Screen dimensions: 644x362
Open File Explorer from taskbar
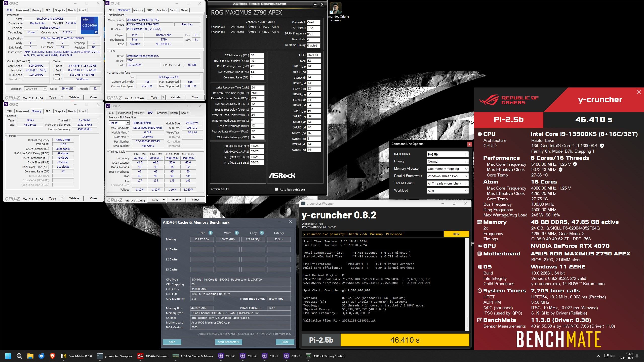[30, 356]
